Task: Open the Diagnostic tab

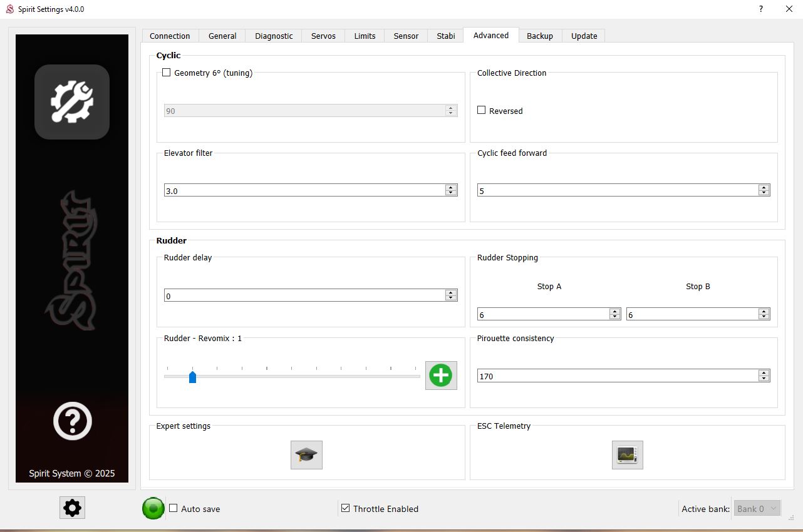Action: point(274,36)
